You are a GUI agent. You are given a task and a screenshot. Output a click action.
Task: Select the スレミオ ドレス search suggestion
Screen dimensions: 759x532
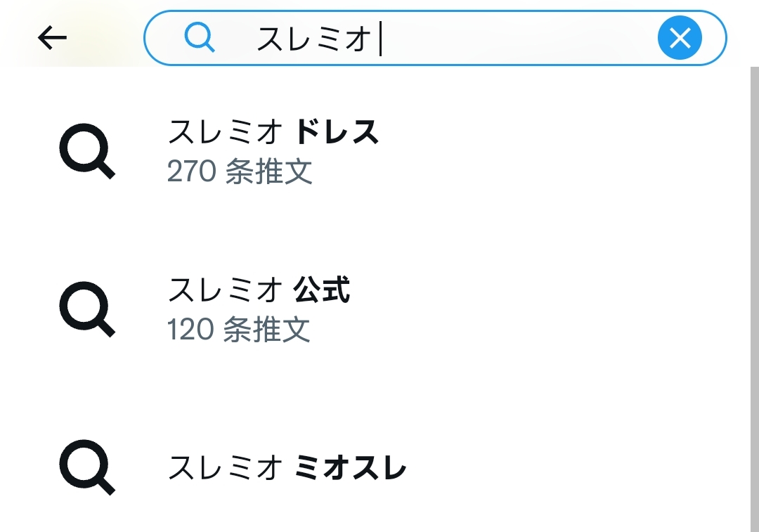click(375, 151)
